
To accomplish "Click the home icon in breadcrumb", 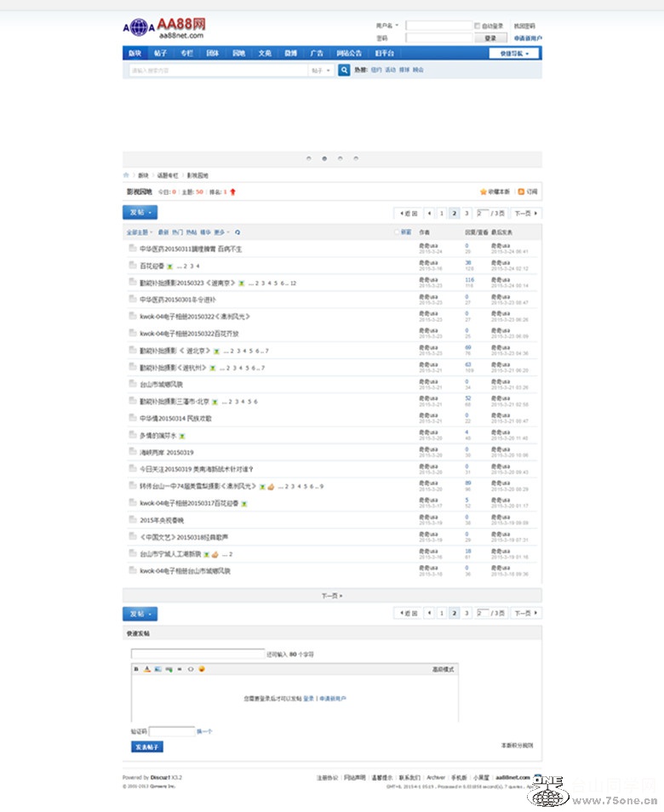I will (x=127, y=174).
